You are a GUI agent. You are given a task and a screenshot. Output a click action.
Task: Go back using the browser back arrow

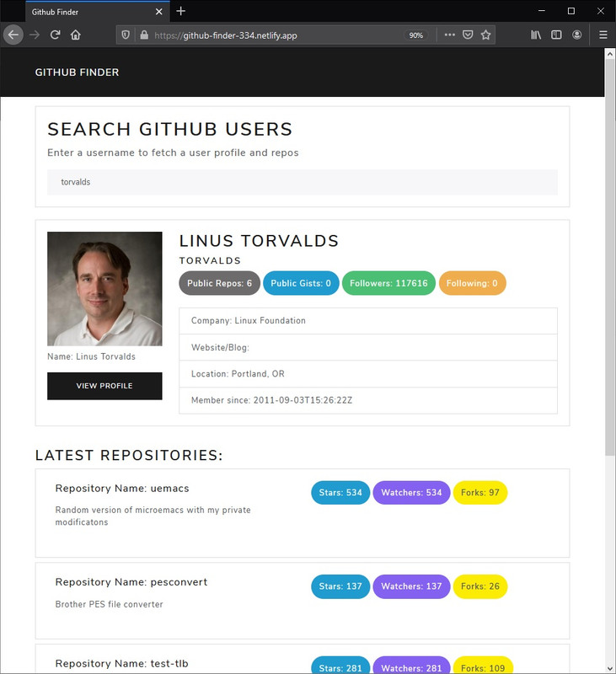tap(13, 35)
